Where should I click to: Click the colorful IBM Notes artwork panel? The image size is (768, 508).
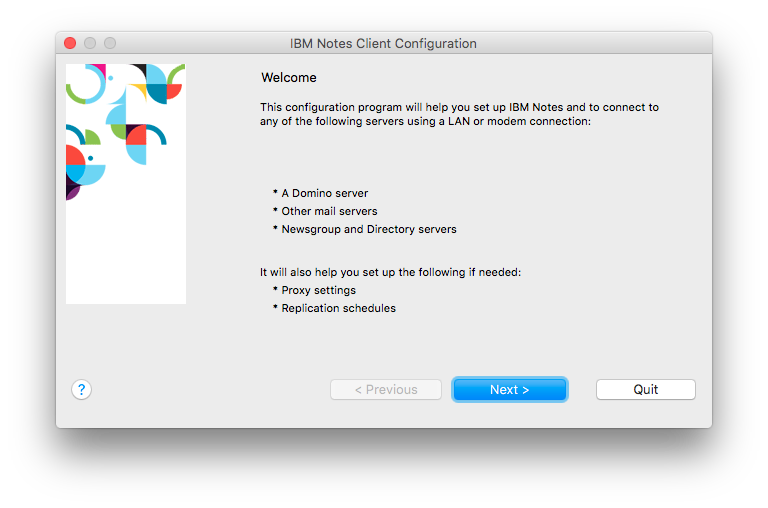tap(126, 184)
